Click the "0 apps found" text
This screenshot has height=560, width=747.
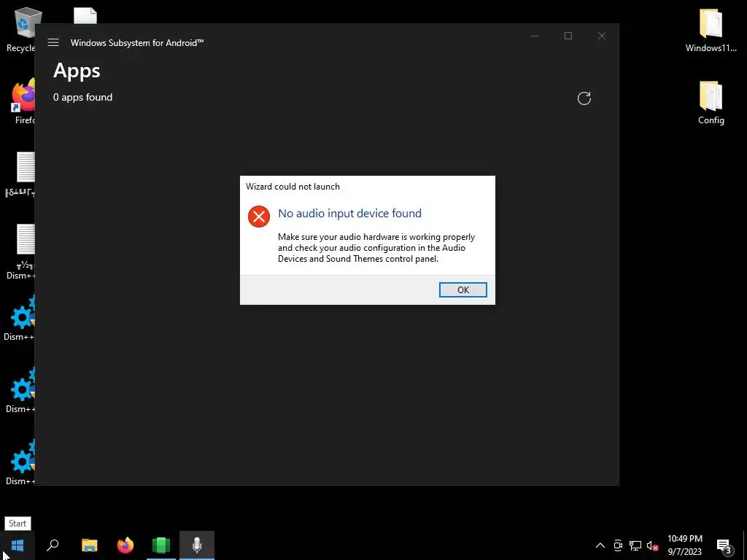click(83, 97)
